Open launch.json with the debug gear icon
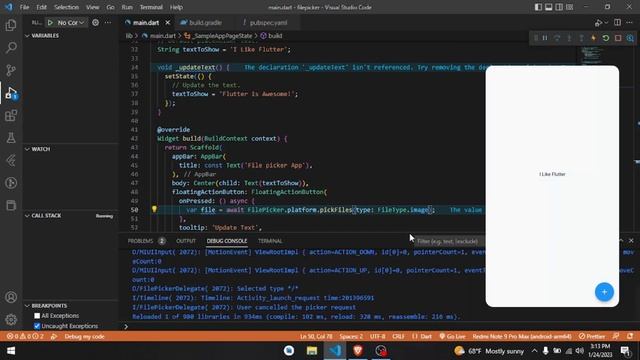This screenshot has width=640, height=360. 96,22
